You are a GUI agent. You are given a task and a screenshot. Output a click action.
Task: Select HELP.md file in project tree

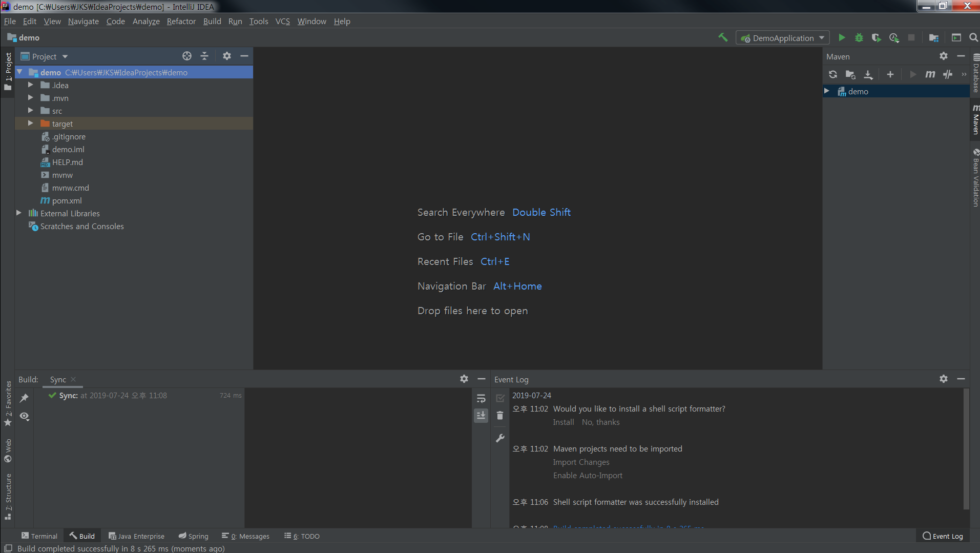(67, 162)
